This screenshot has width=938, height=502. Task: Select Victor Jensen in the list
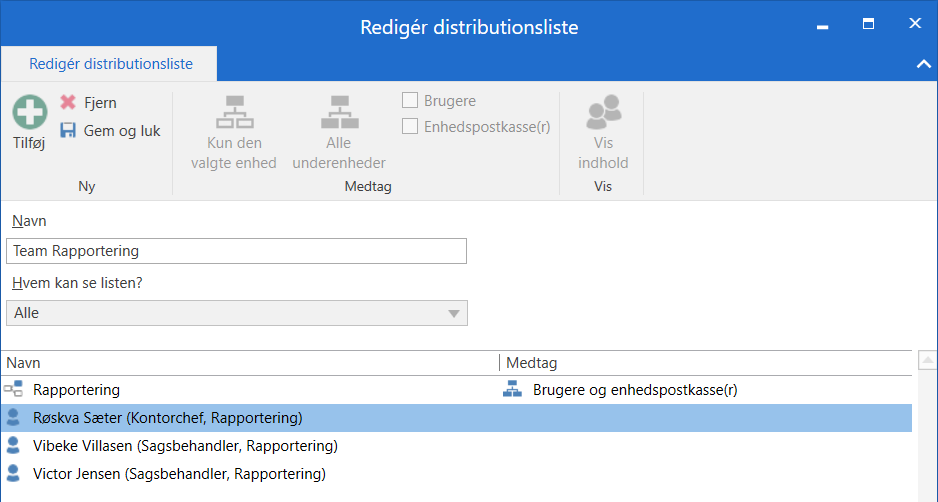click(179, 474)
